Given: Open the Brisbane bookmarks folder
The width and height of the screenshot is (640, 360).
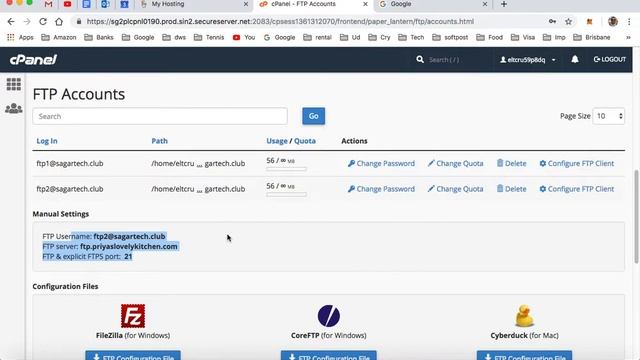Looking at the screenshot, I should [592, 37].
